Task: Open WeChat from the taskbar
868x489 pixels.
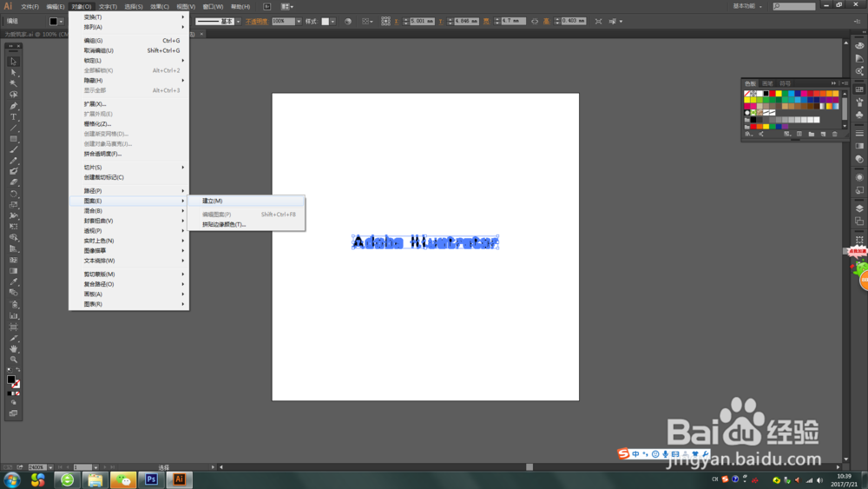Action: [123, 479]
